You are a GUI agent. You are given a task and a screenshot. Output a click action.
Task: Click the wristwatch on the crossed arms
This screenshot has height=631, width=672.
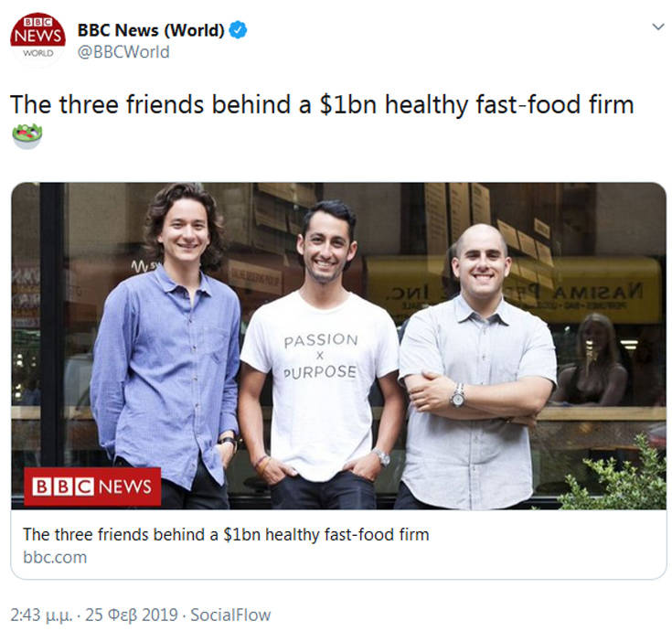[x=458, y=396]
